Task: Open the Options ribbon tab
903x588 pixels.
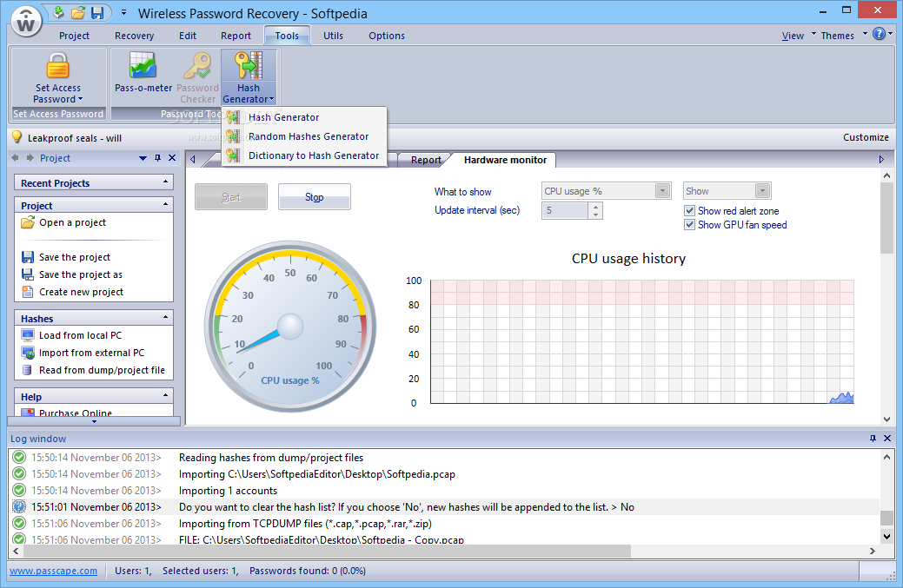Action: click(387, 36)
